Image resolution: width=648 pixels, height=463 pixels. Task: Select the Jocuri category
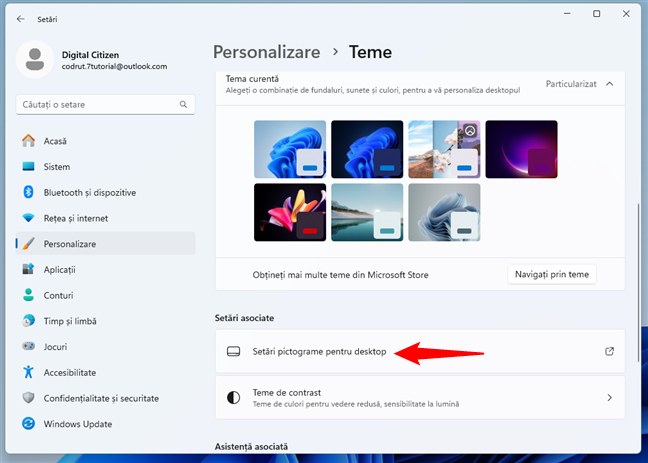pos(105,346)
